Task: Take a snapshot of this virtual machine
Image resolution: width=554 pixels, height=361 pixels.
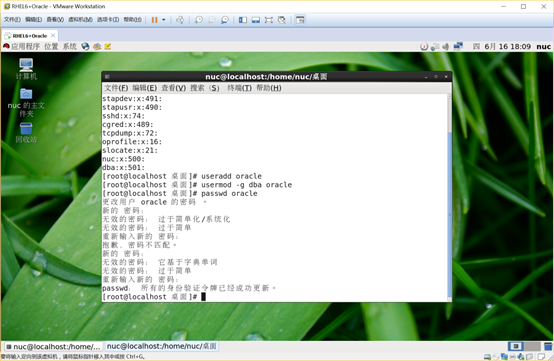Action: (199, 20)
